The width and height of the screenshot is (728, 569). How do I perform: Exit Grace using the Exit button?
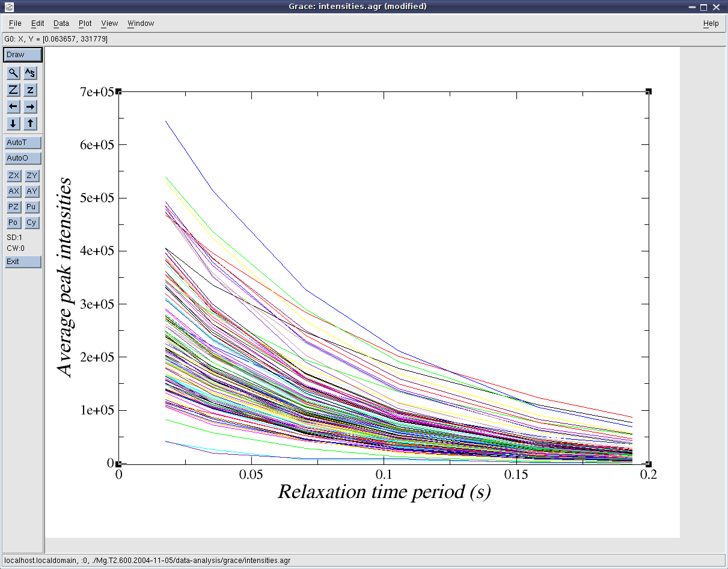[x=23, y=262]
